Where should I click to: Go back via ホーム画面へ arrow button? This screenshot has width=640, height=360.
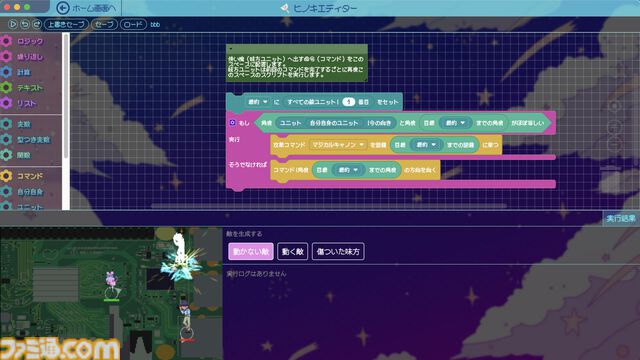coord(63,8)
